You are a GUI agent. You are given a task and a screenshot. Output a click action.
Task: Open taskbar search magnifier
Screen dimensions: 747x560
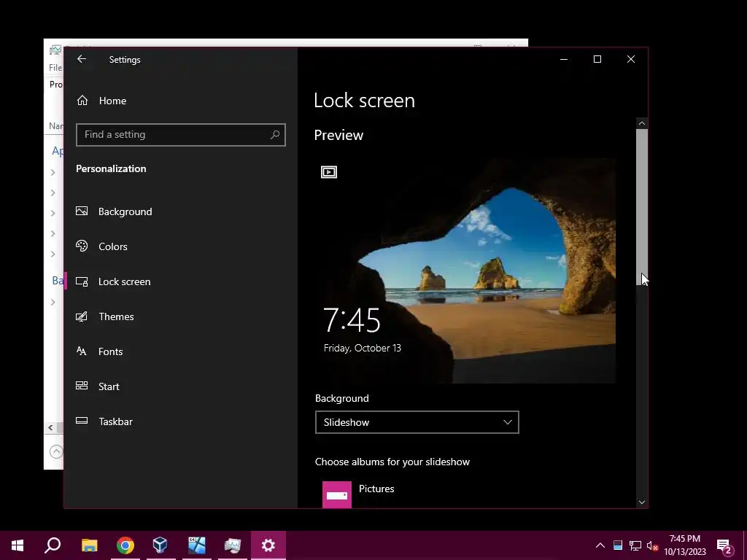coord(53,545)
